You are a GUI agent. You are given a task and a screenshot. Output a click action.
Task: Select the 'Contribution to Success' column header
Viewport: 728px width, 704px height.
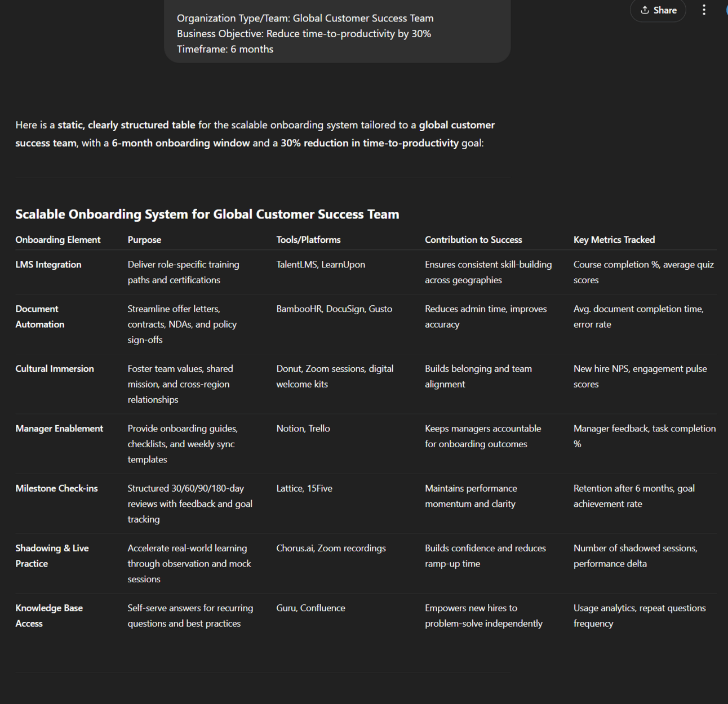[473, 240]
